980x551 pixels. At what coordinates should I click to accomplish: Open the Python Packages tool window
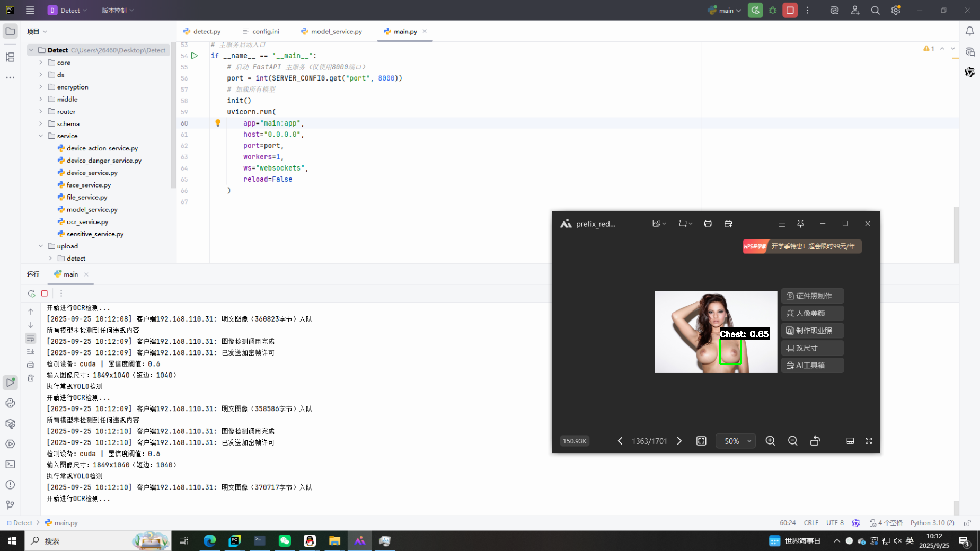(x=10, y=424)
